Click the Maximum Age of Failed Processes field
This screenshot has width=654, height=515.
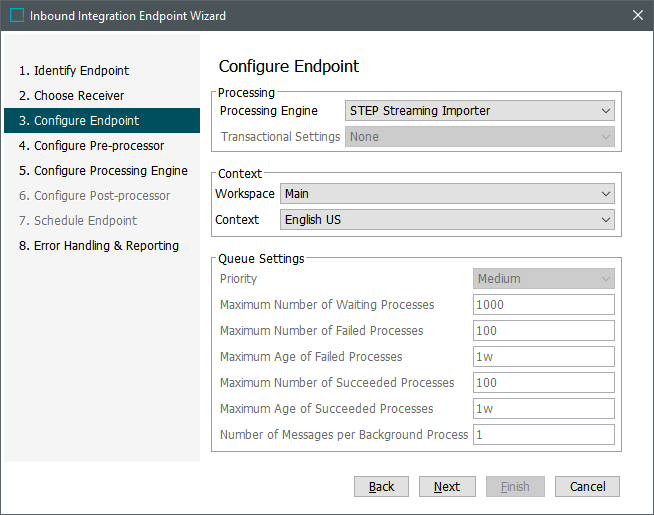pyautogui.click(x=543, y=357)
